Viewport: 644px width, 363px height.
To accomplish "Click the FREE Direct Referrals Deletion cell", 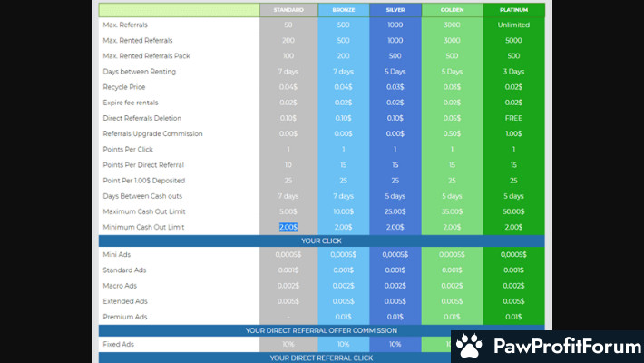I will (x=513, y=118).
